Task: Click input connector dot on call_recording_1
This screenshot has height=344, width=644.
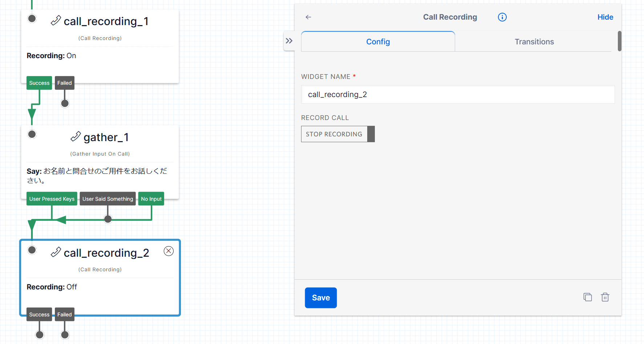Action: click(32, 19)
